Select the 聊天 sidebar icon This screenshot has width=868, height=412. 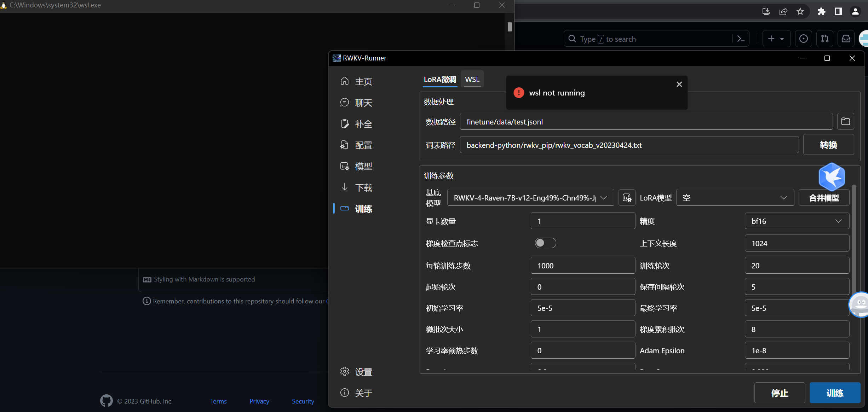(363, 103)
